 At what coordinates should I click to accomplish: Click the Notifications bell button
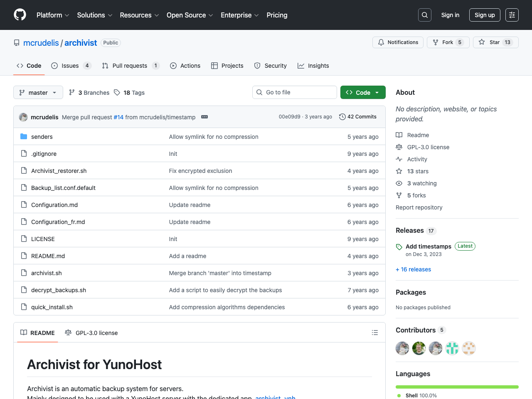tap(398, 42)
